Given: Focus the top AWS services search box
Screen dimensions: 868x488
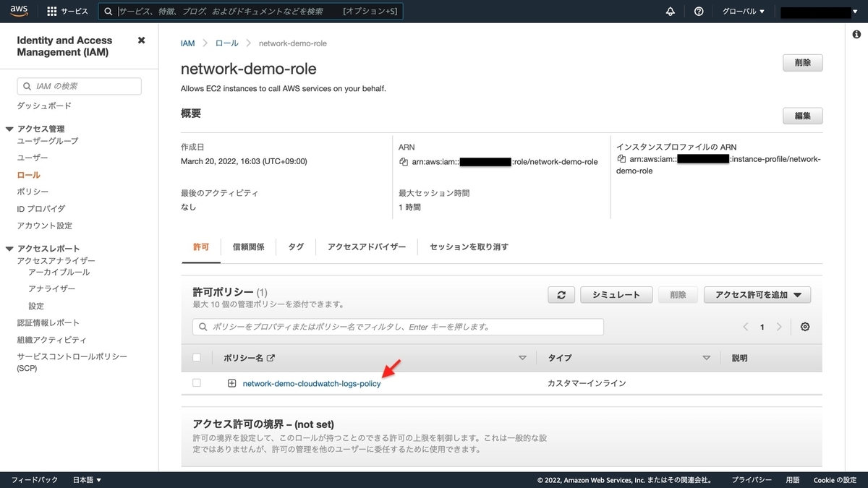Looking at the screenshot, I should point(250,12).
